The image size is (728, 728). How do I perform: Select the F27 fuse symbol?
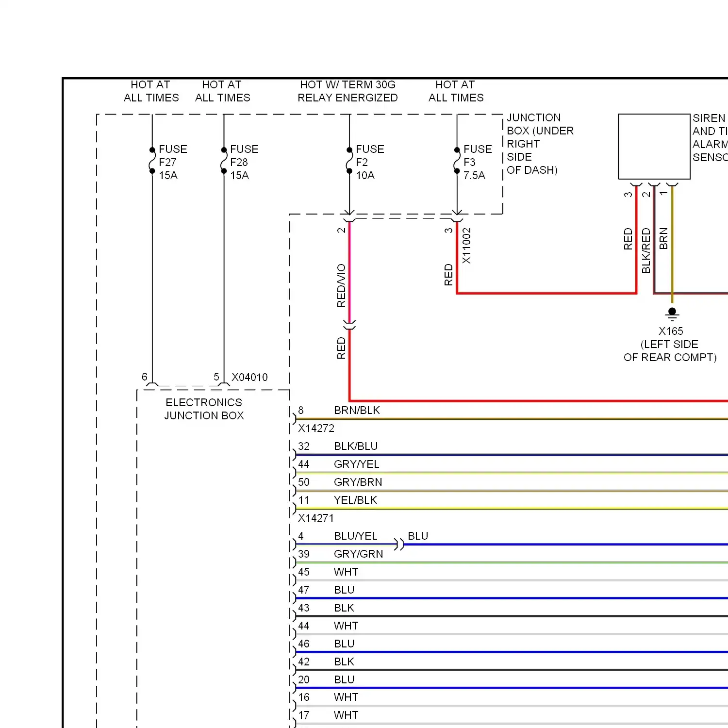pyautogui.click(x=152, y=161)
